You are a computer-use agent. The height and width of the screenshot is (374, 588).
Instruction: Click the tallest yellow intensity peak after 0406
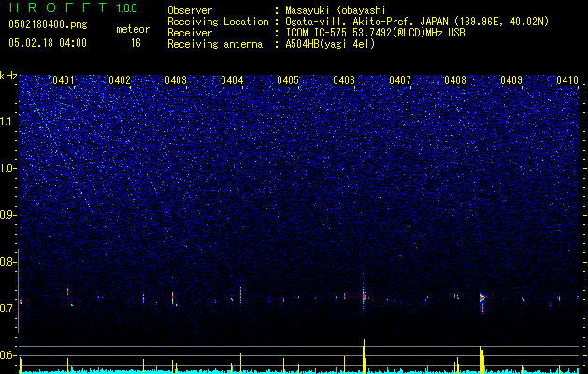pyautogui.click(x=364, y=356)
